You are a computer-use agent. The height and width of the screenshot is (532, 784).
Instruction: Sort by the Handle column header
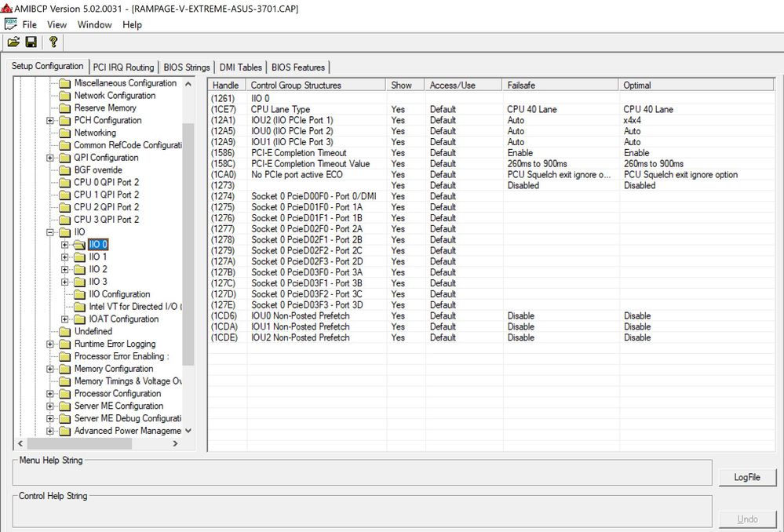click(x=228, y=85)
